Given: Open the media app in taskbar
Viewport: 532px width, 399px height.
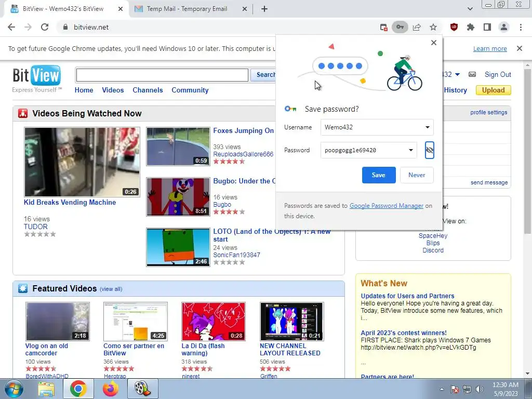Looking at the screenshot, I should coord(143,389).
